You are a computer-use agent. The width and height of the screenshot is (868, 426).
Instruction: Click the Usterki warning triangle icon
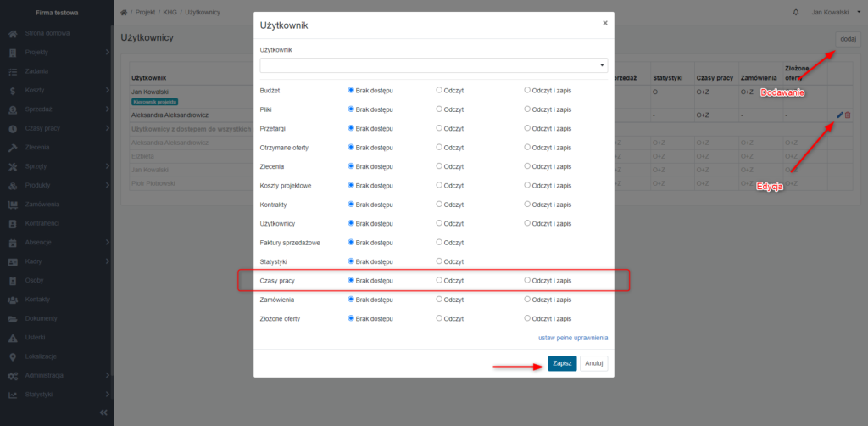point(13,338)
